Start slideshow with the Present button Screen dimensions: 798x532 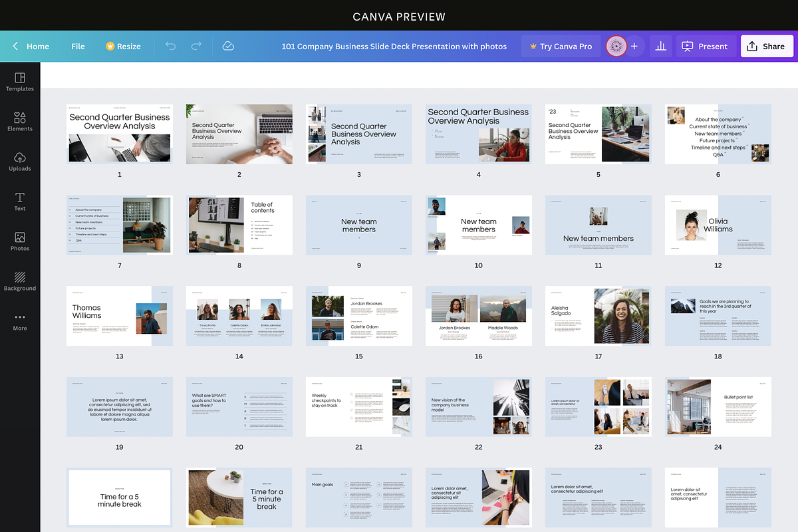705,46
